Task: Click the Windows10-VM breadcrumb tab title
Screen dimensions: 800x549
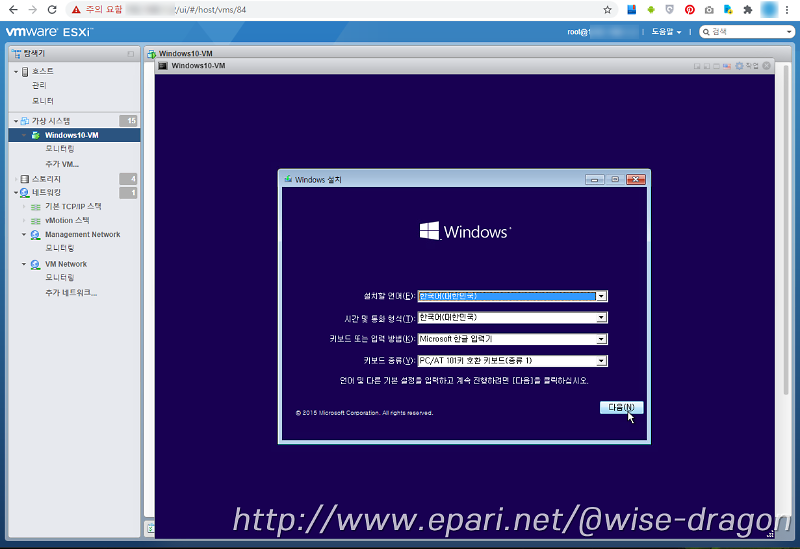Action: [186, 54]
